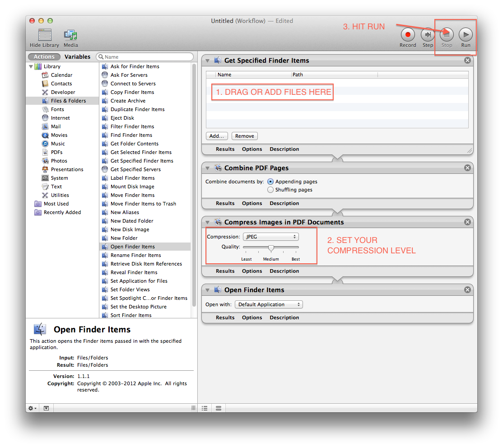Screen dimensions: 503x448
Task: Collapse the Library tree
Action: click(31, 66)
